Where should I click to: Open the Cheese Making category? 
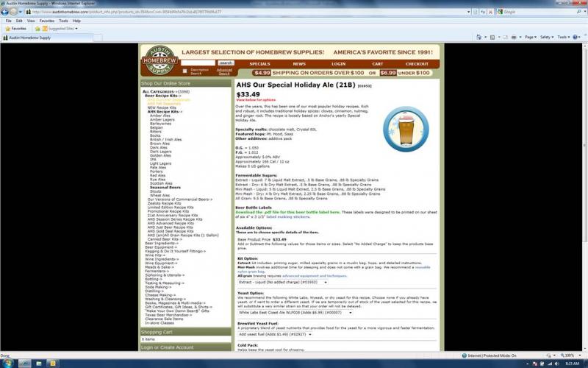160,295
